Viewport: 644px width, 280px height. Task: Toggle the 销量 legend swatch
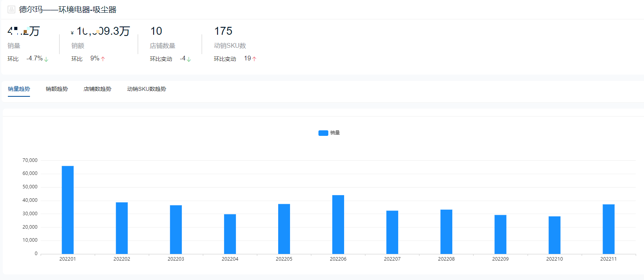(323, 133)
